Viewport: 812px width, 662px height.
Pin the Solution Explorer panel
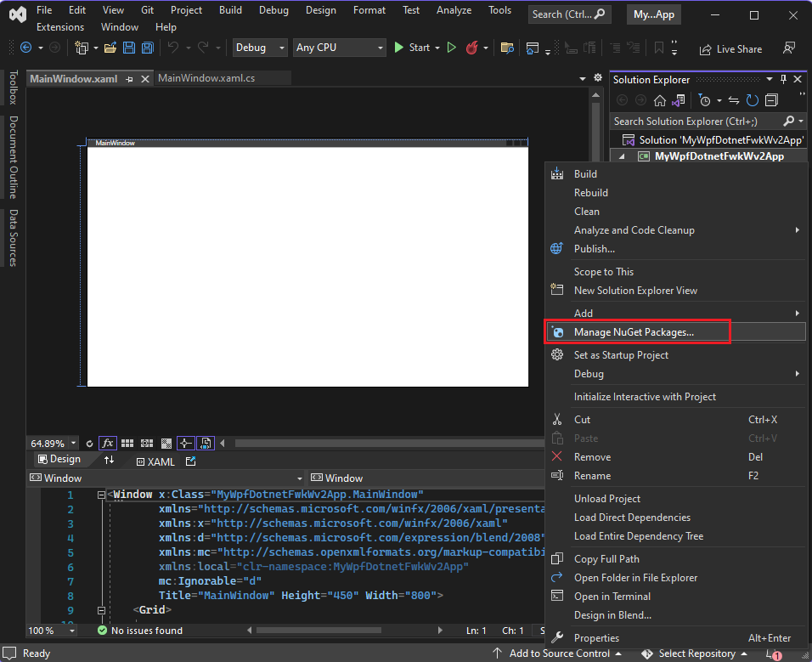[x=783, y=78]
